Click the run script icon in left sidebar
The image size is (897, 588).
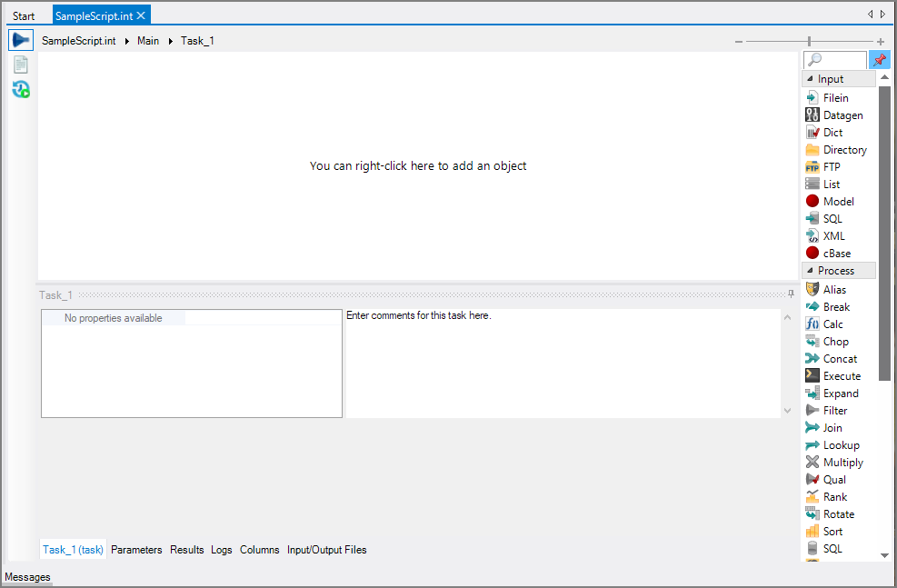point(20,39)
